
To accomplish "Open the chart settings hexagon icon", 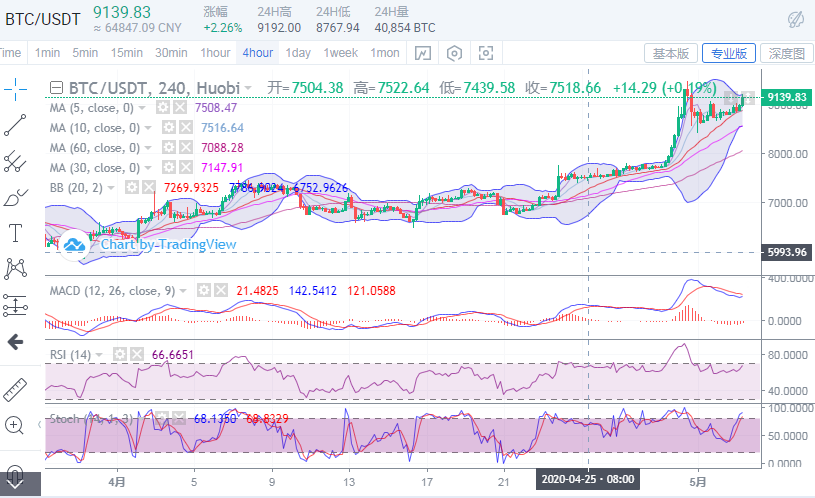I will tap(455, 53).
